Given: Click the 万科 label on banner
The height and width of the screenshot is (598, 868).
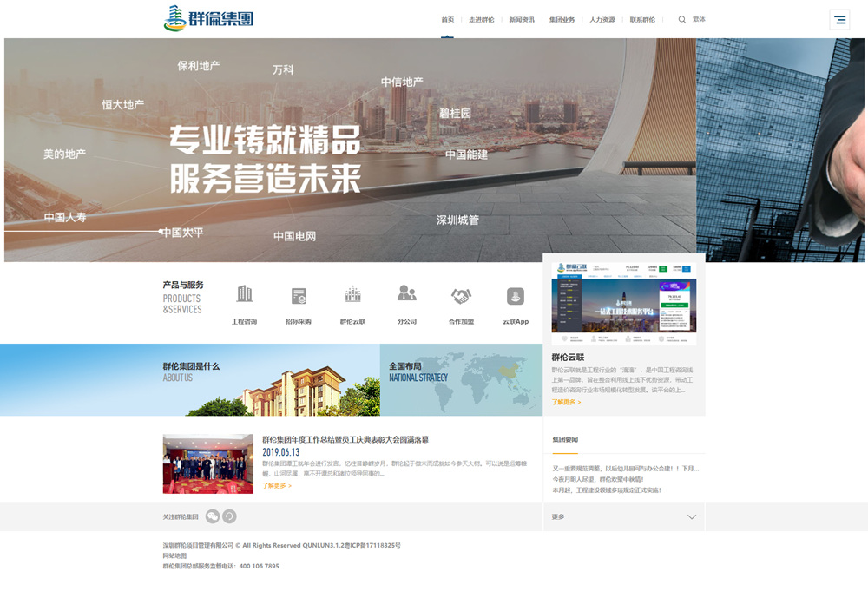Looking at the screenshot, I should pyautogui.click(x=283, y=69).
